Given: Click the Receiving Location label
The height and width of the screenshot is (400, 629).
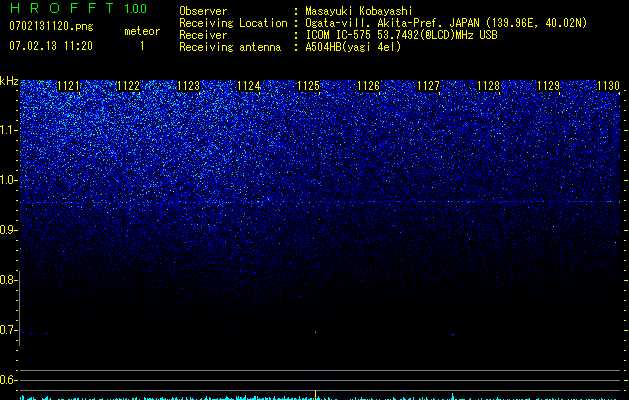Looking at the screenshot, I should pyautogui.click(x=233, y=23).
